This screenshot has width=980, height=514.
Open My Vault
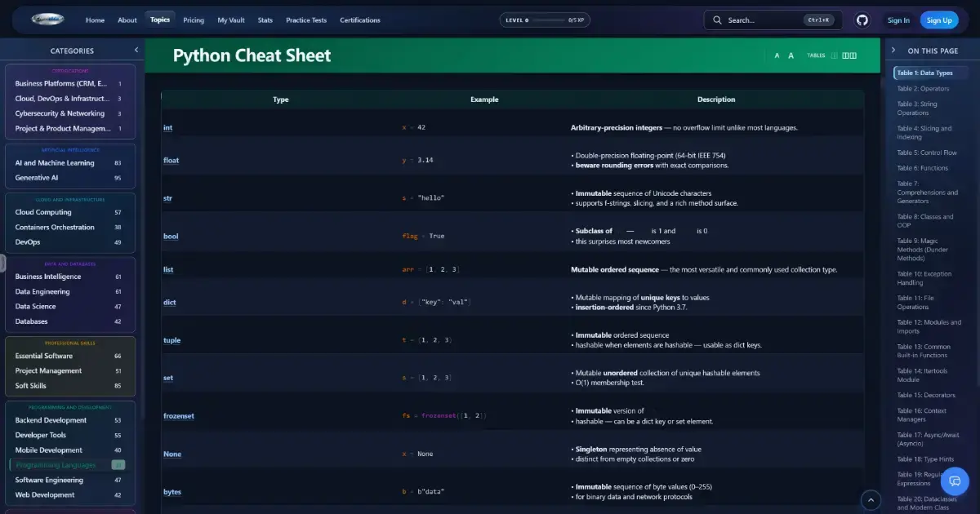tap(231, 20)
